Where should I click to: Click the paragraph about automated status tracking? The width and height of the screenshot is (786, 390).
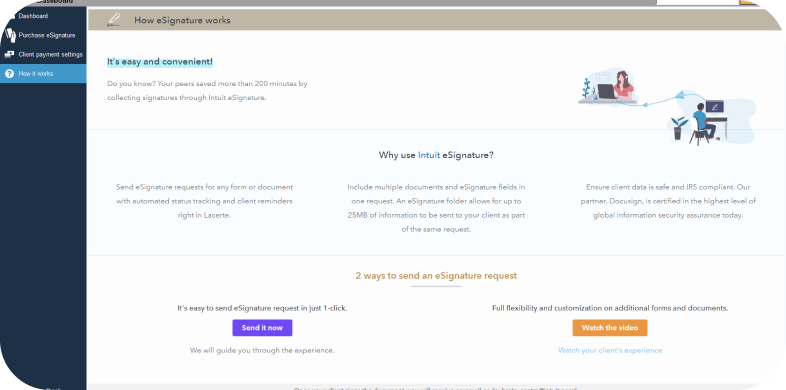(205, 201)
